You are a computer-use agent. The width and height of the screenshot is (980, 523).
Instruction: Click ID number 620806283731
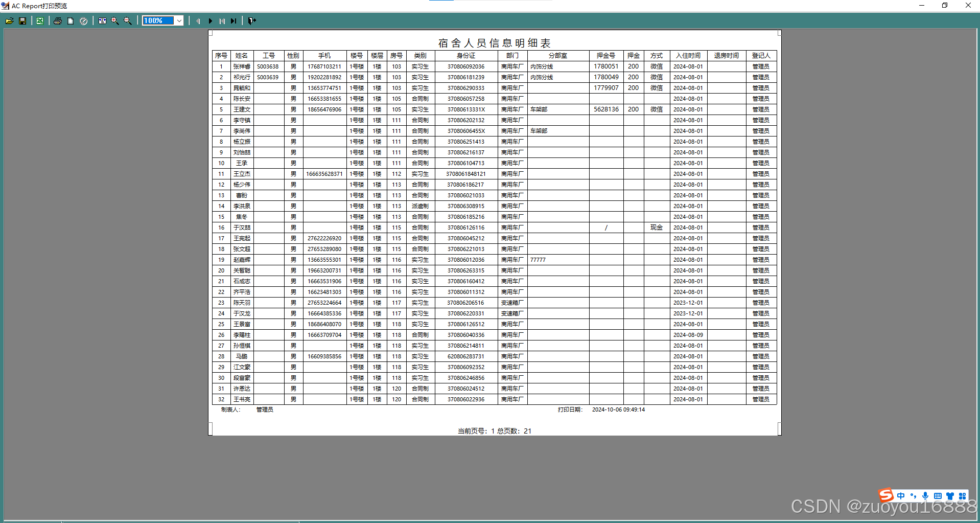pos(466,356)
